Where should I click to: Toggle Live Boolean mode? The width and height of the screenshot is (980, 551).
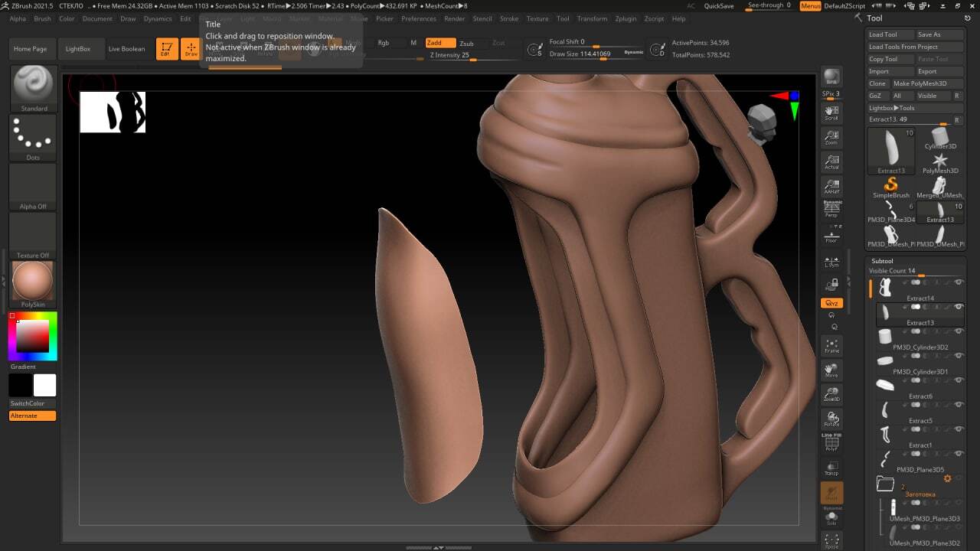coord(126,49)
